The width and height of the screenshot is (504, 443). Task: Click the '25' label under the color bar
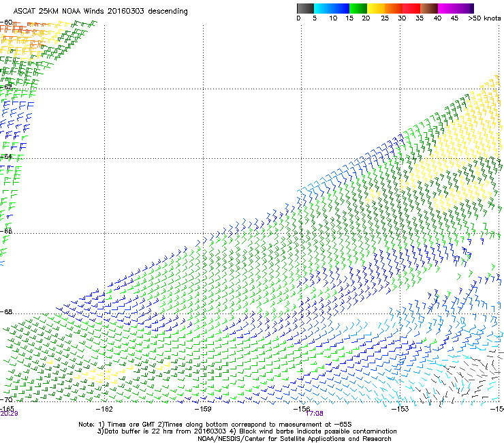click(385, 18)
